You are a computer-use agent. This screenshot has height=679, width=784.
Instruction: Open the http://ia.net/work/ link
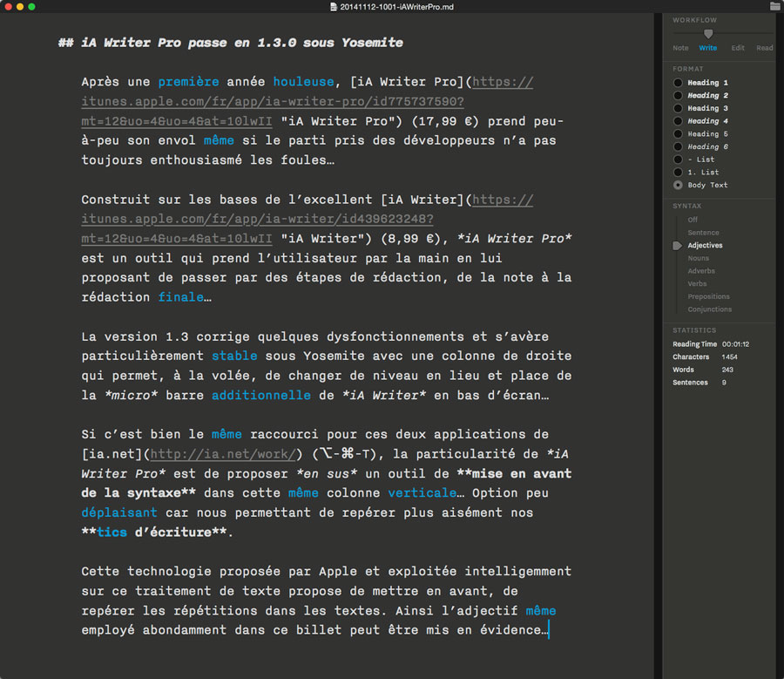tap(223, 454)
